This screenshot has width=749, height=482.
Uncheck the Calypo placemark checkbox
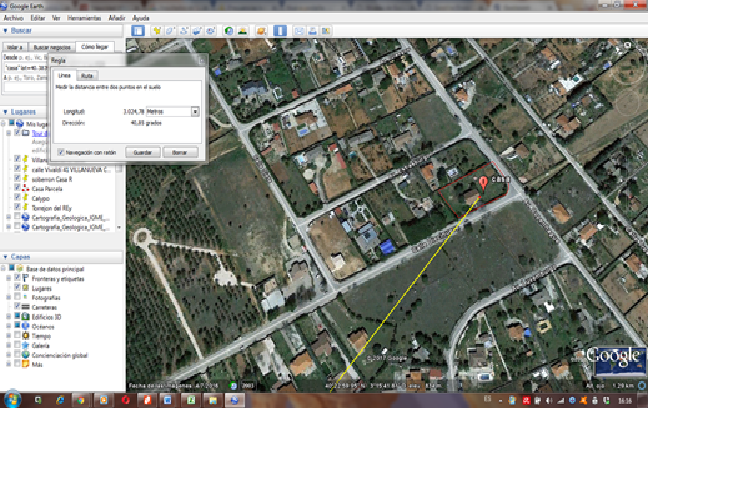(x=17, y=197)
